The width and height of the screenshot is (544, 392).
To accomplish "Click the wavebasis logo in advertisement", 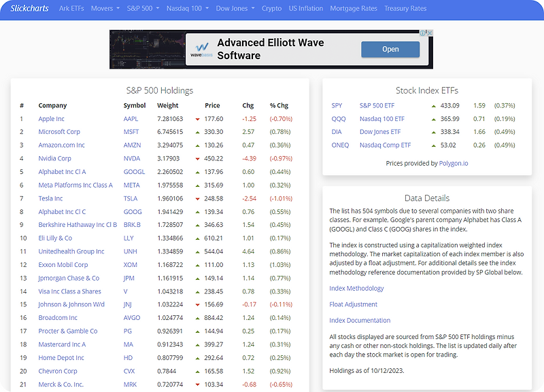I will pyautogui.click(x=201, y=50).
